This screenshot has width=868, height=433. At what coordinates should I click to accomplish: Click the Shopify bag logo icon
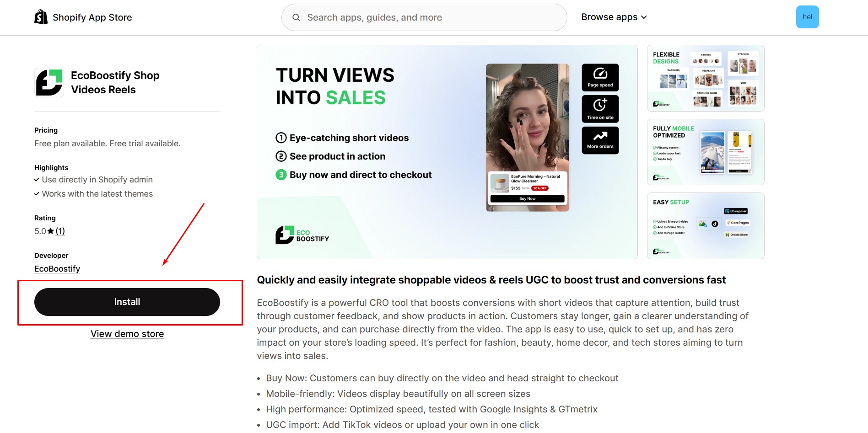(x=41, y=17)
